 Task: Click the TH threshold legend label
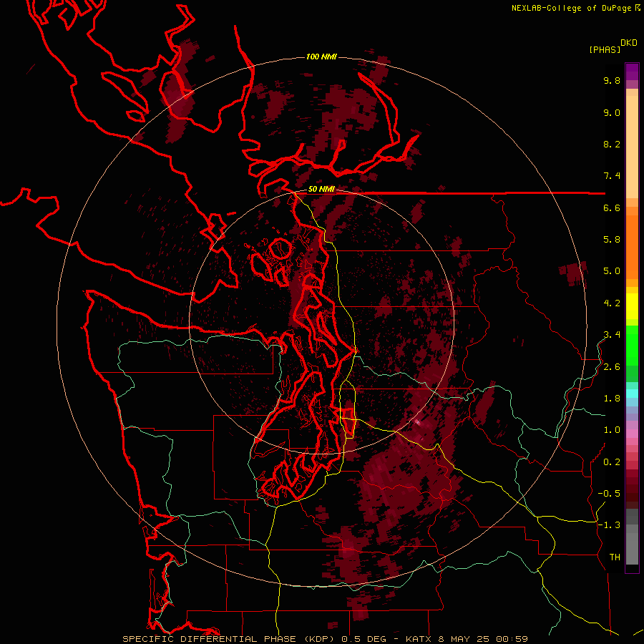tap(615, 557)
